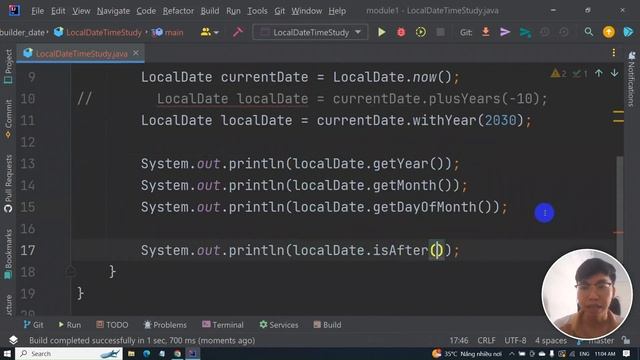Image resolution: width=640 pixels, height=360 pixels.
Task: Change 4 spaces indent setting
Action: [x=551, y=340]
